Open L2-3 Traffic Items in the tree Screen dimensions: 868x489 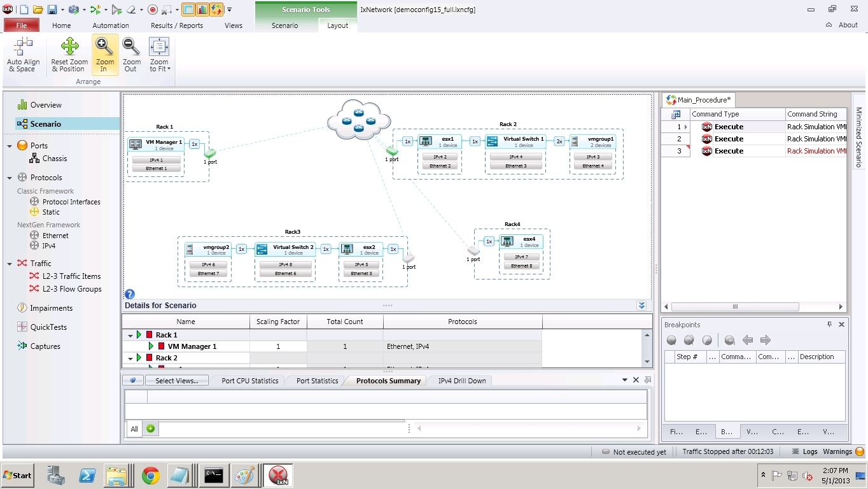tap(71, 276)
